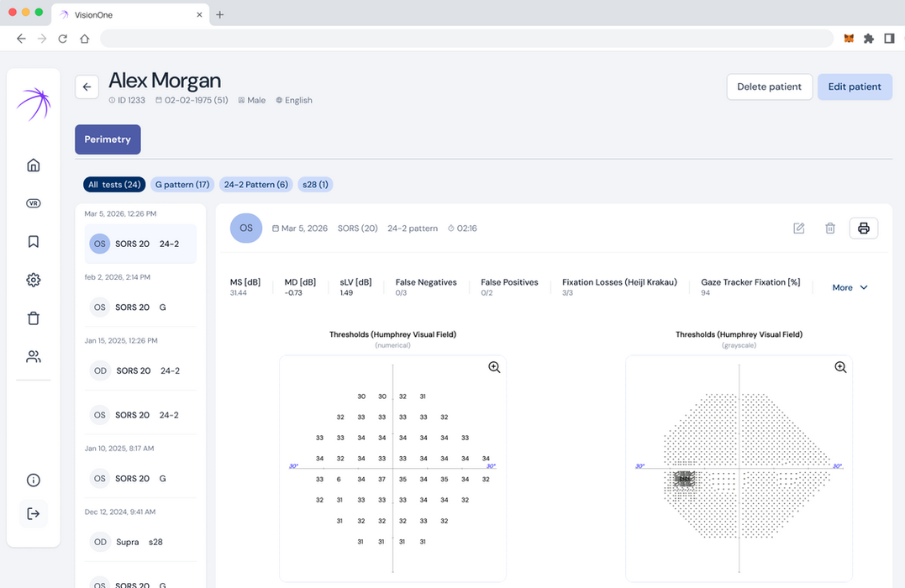Click the False Negatives metric
The height and width of the screenshot is (588, 905).
[x=426, y=286]
